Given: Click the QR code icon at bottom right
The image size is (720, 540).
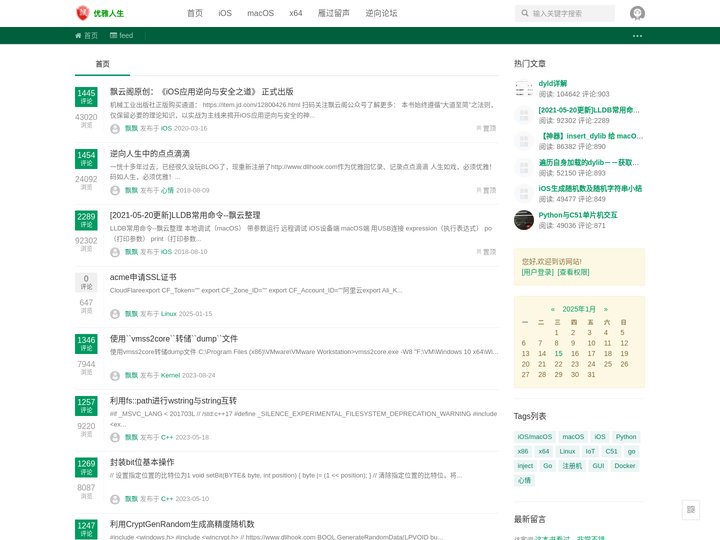Looking at the screenshot, I should (691, 509).
